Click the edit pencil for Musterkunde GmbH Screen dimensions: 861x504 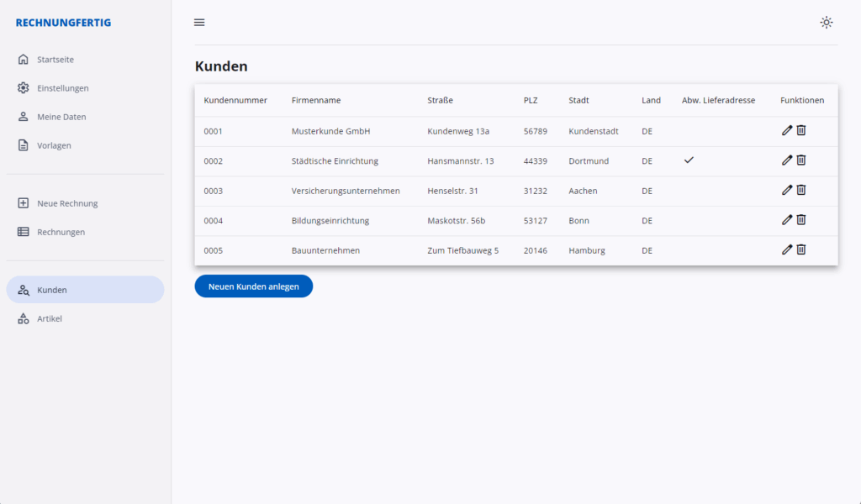pyautogui.click(x=787, y=130)
